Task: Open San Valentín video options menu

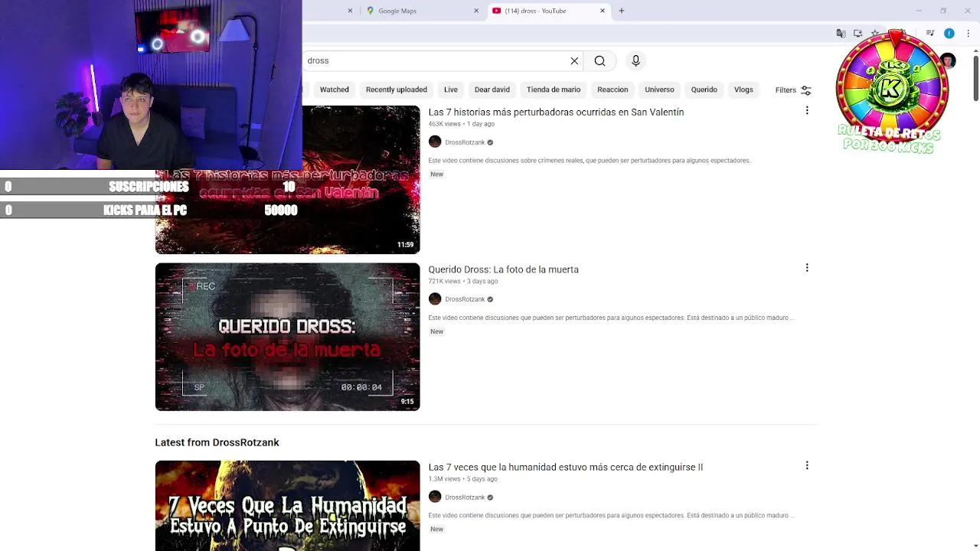Action: tap(807, 111)
